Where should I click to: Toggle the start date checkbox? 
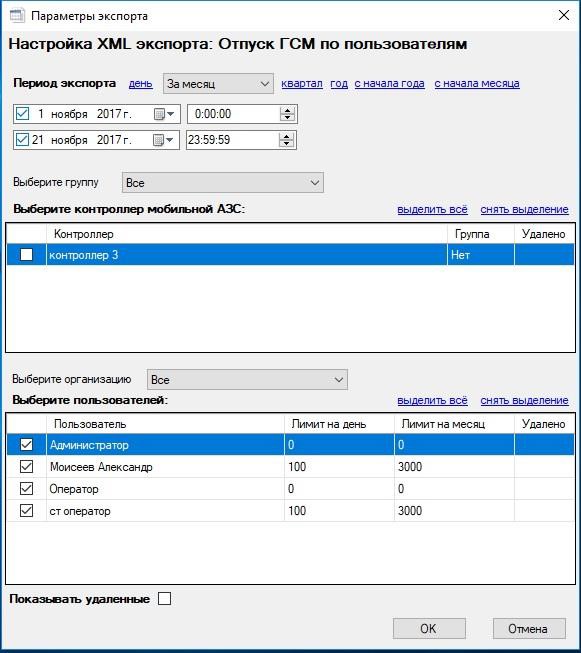pos(22,114)
